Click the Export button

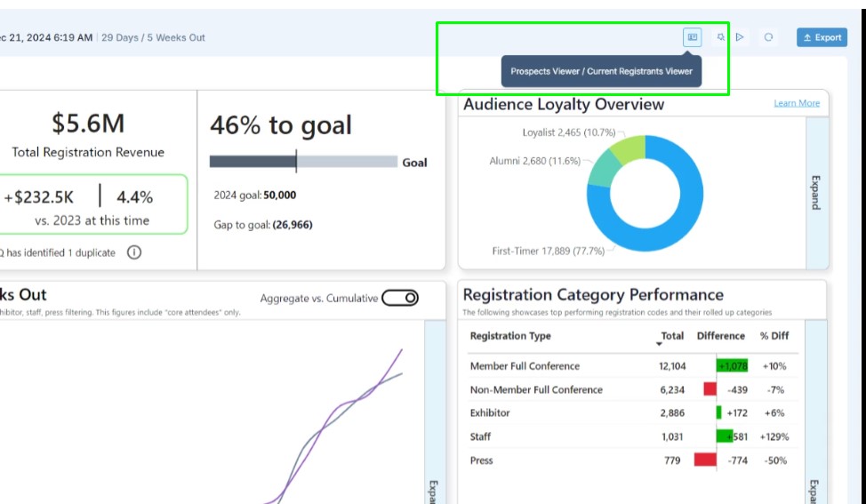click(x=822, y=37)
